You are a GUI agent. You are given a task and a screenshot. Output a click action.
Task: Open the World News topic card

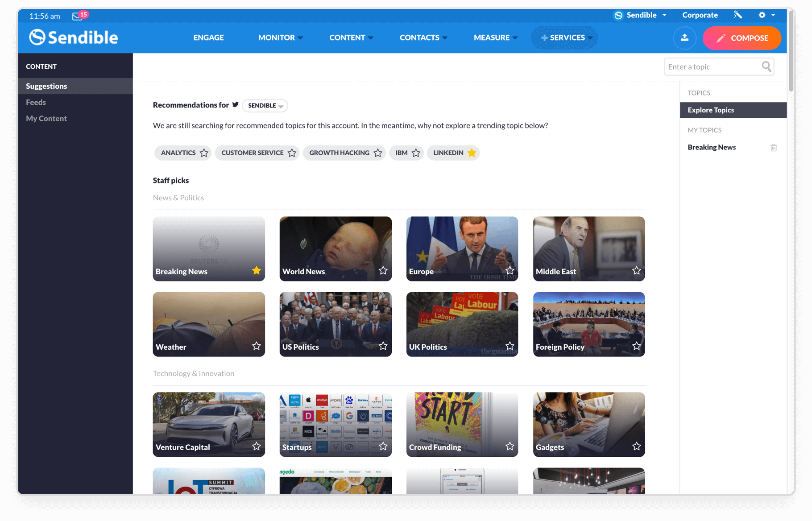click(x=336, y=249)
